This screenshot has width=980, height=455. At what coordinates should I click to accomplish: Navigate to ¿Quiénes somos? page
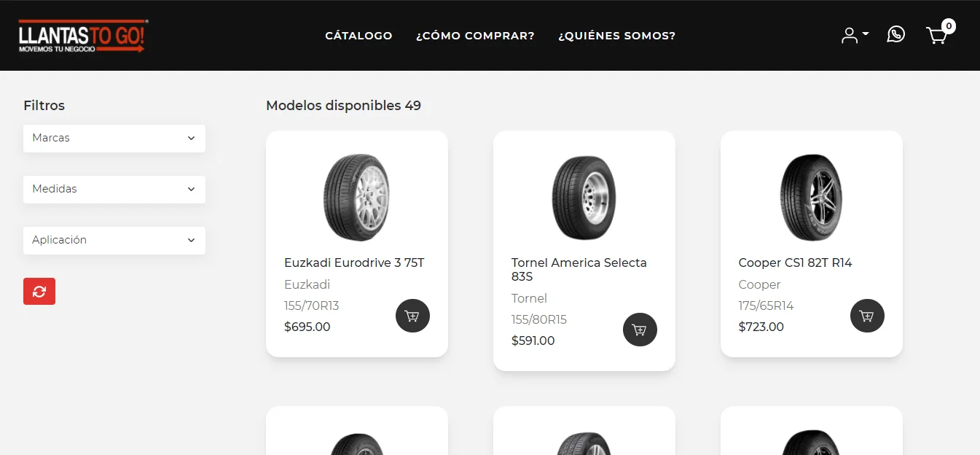616,36
